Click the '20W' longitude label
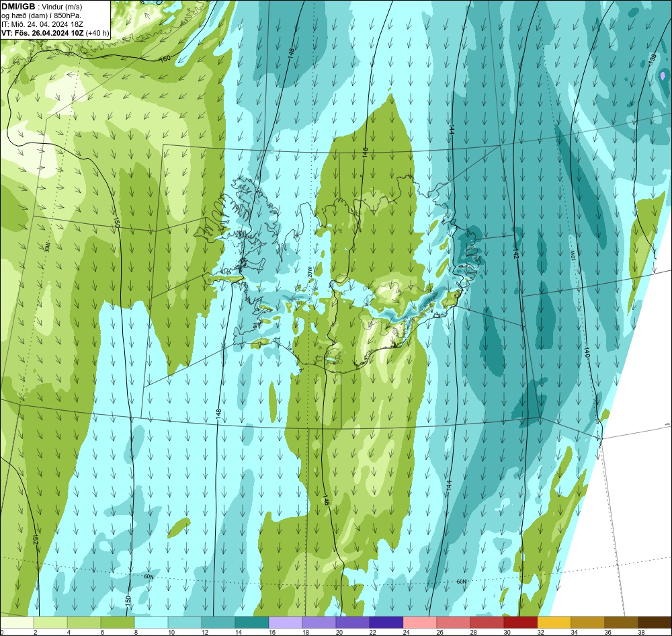This screenshot has width=672, height=636. [x=309, y=272]
